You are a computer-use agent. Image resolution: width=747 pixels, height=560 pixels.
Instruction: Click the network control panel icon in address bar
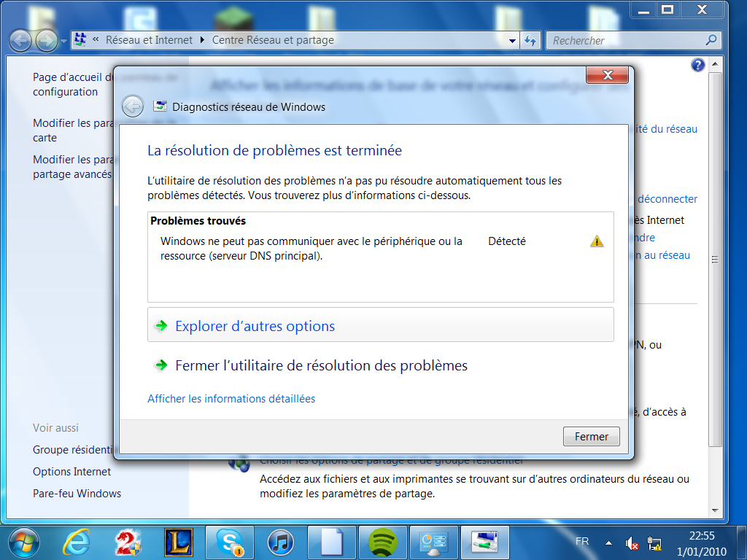(80, 39)
